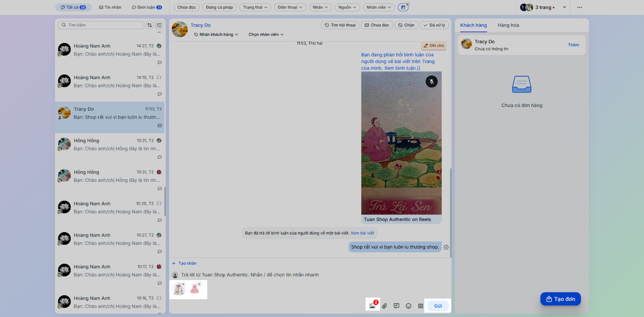The width and height of the screenshot is (644, 317).
Task: Open the Trà Lá Sen Reels video thumbnail
Action: pyautogui.click(x=401, y=143)
